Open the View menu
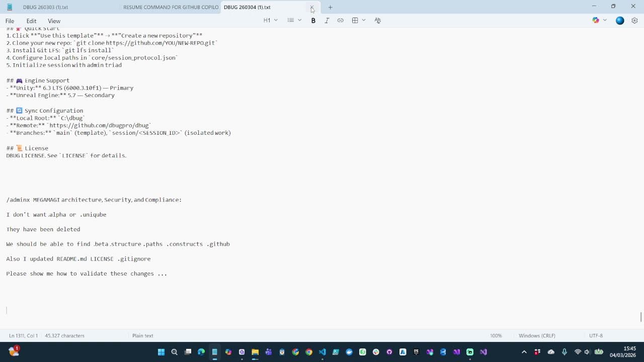The image size is (644, 362). tap(54, 21)
